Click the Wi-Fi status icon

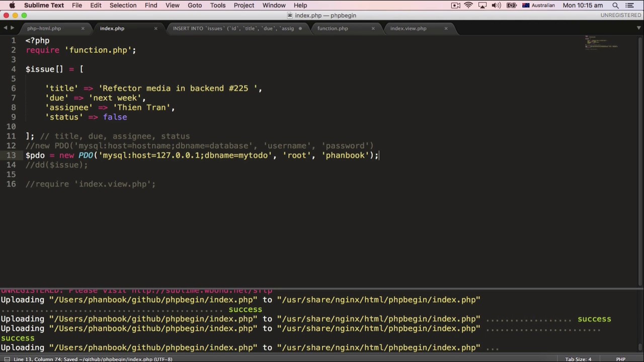pos(468,5)
